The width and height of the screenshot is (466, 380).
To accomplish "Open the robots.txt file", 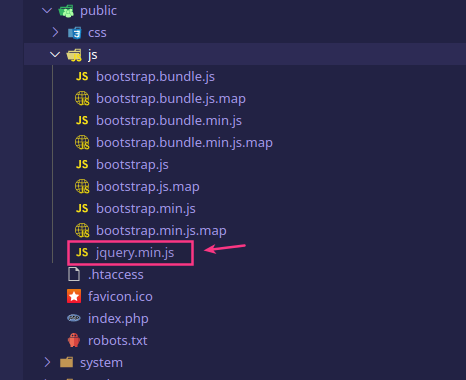I will click(118, 341).
